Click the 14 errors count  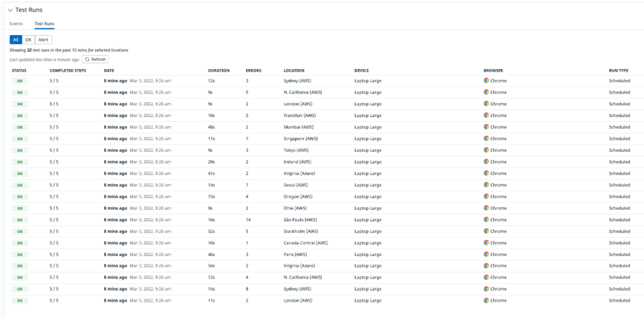(248, 220)
